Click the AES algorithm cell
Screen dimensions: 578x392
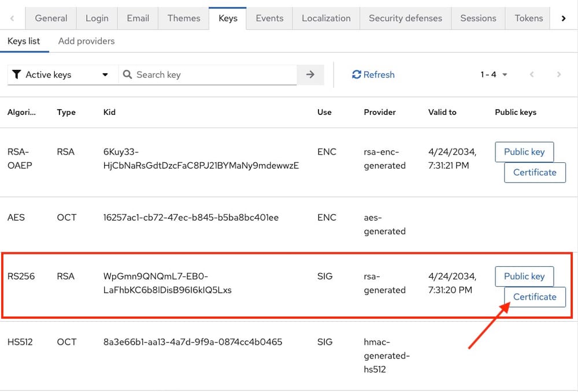pyautogui.click(x=16, y=218)
